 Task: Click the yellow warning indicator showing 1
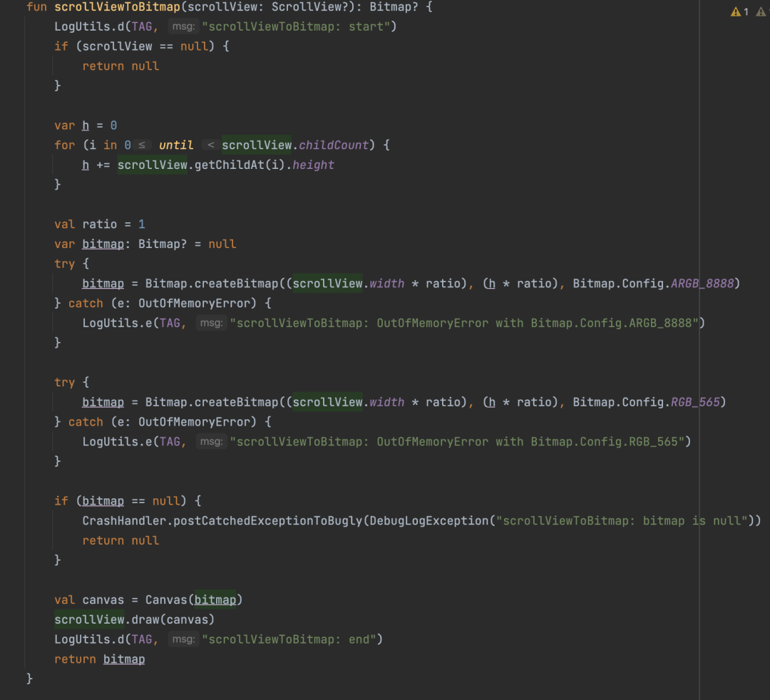point(739,11)
